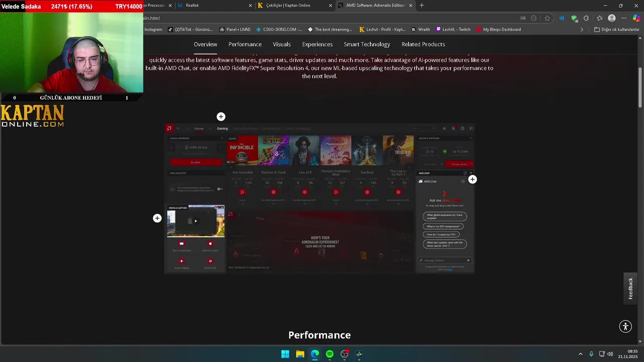Screen dimensions: 644x362
Task: Launch the Copilot icon in Edge
Action: pyautogui.click(x=636, y=18)
